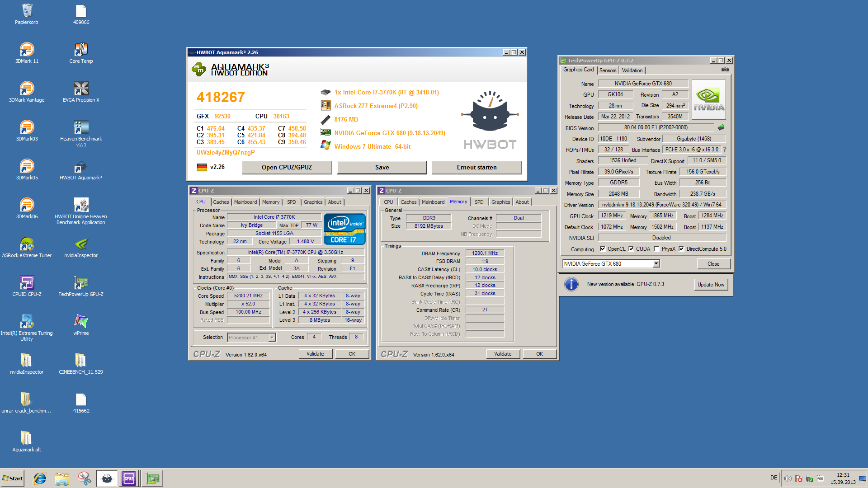
Task: Switch to GPU-Z taskbar button
Action: click(x=152, y=479)
